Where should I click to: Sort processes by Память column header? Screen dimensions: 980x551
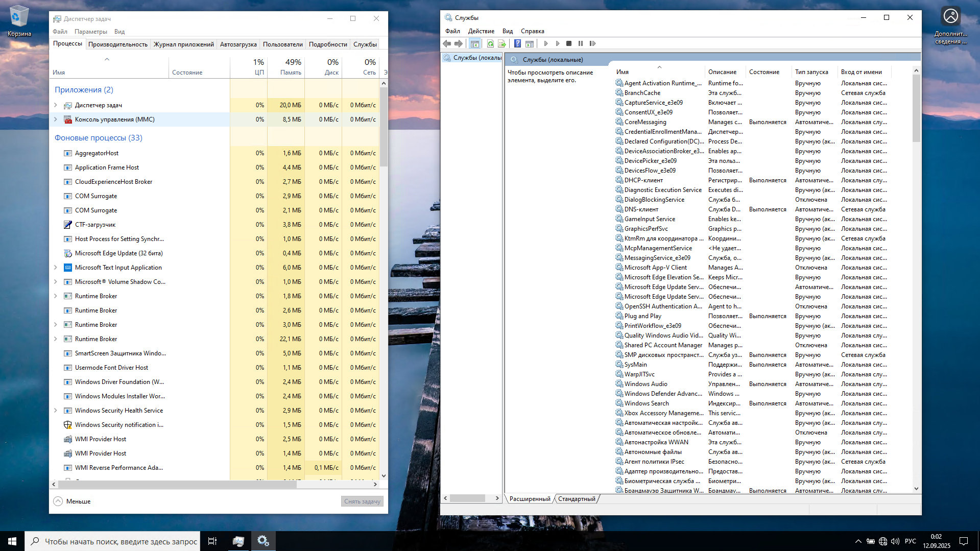(286, 67)
